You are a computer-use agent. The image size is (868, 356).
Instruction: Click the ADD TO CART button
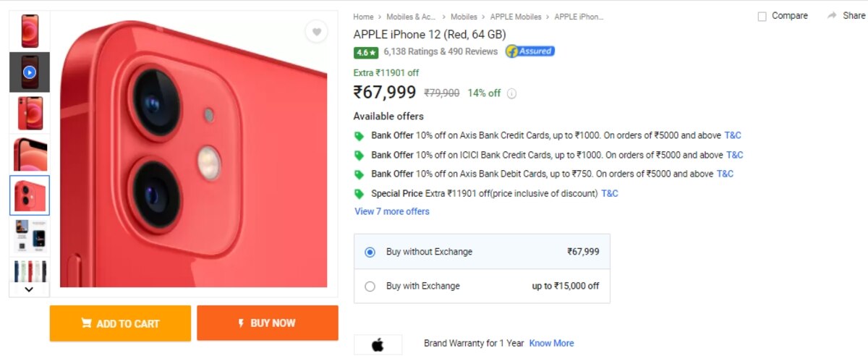(120, 323)
